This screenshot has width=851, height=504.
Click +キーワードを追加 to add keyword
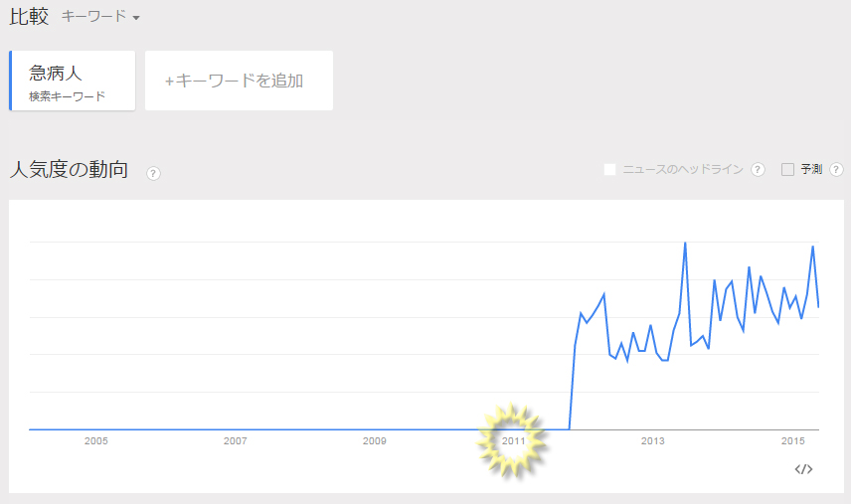click(239, 81)
